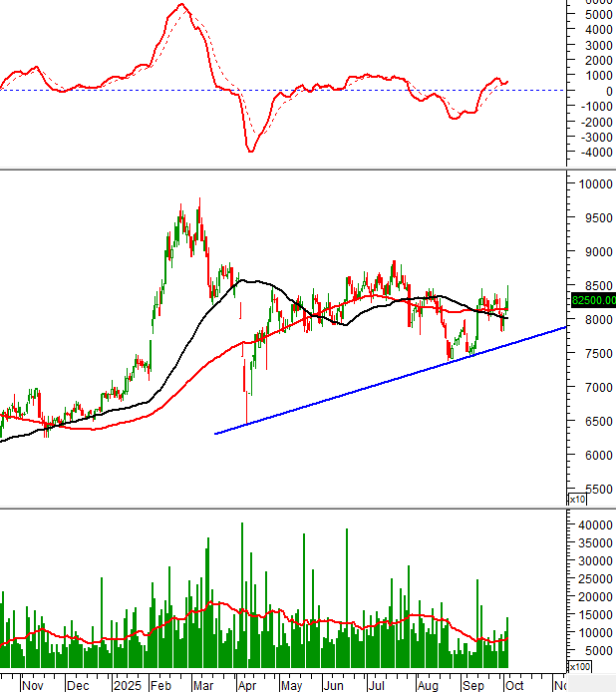The image size is (616, 692).
Task: Select the Jul month label on time axis
Action: tap(377, 685)
